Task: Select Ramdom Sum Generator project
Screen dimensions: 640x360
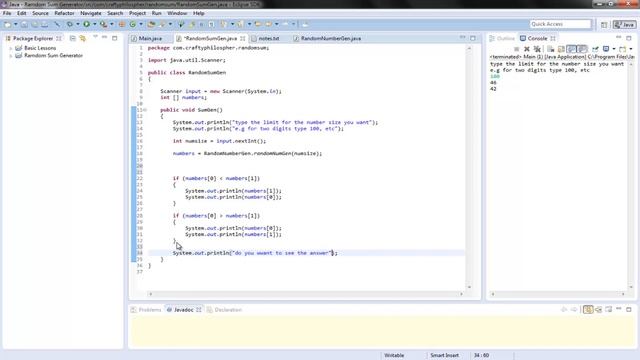Action: pyautogui.click(x=53, y=56)
